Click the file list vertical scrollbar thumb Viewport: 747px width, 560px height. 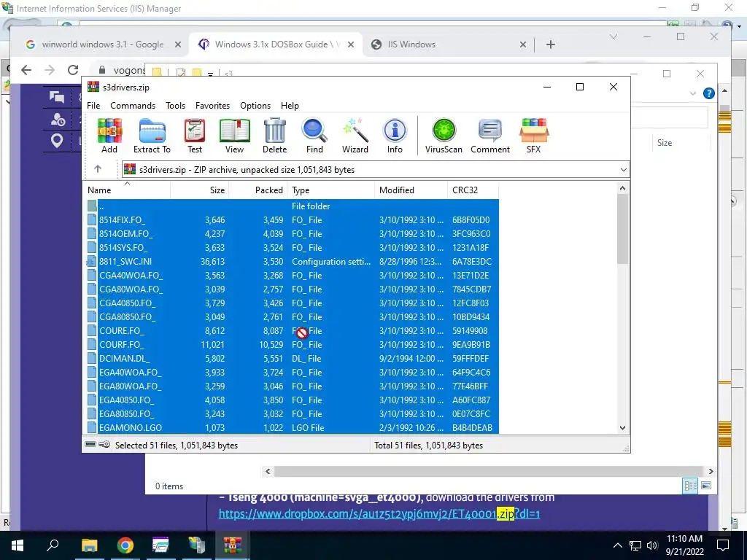622,229
